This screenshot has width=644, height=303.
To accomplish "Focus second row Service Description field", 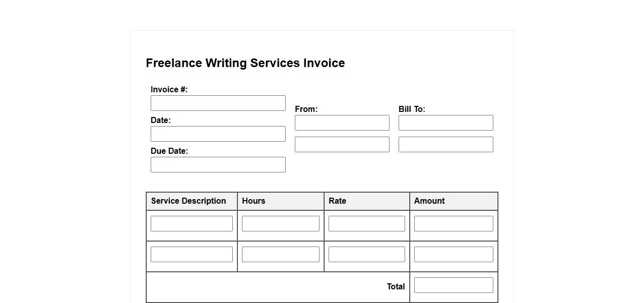I will (191, 255).
